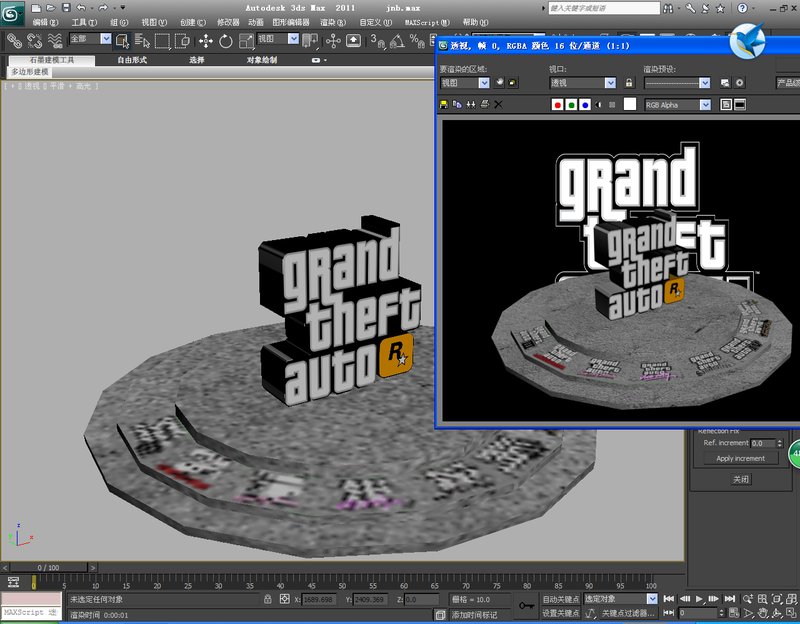Open the 编辑(E) menu
This screenshot has height=624, width=800.
click(45, 22)
